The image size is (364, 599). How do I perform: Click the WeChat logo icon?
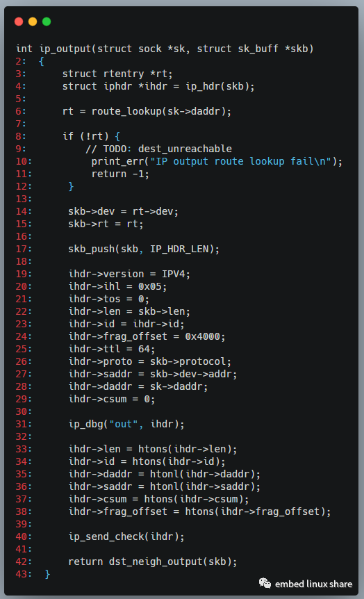coord(265,583)
